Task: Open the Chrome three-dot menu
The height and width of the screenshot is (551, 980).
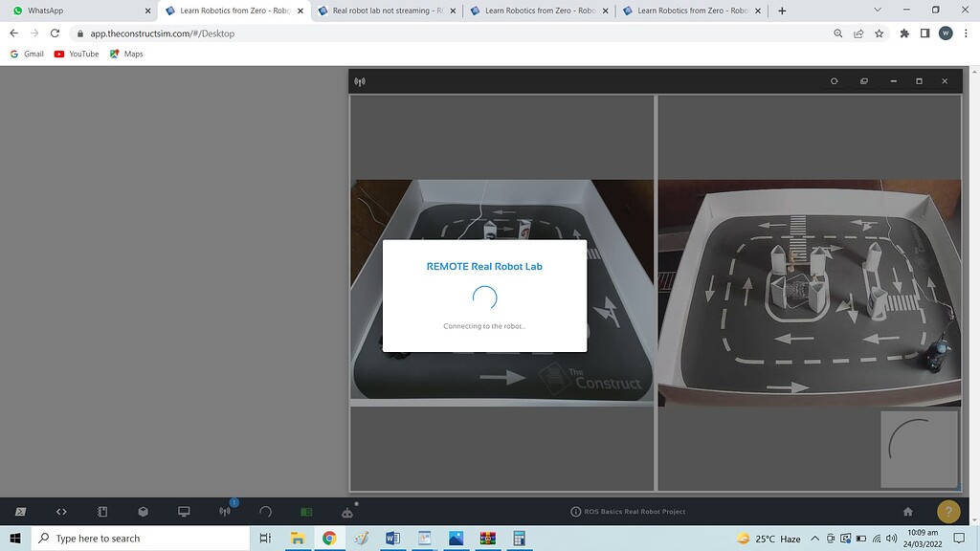Action: tap(966, 33)
